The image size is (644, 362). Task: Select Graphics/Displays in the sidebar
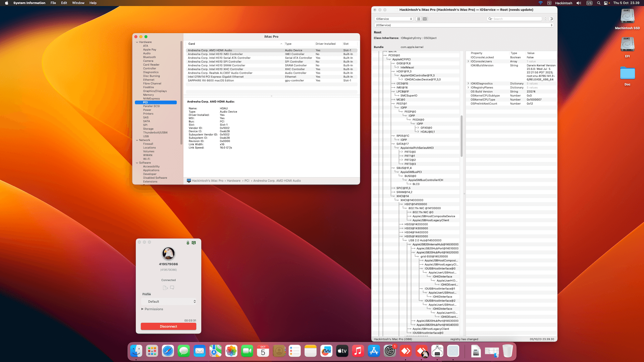[155, 91]
